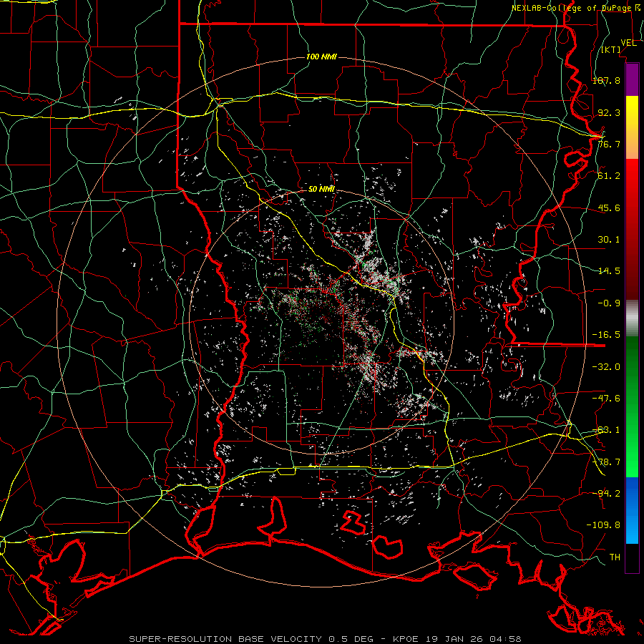
Task: Pick the gray near-zero segment of the color bar
Action: click(x=632, y=318)
